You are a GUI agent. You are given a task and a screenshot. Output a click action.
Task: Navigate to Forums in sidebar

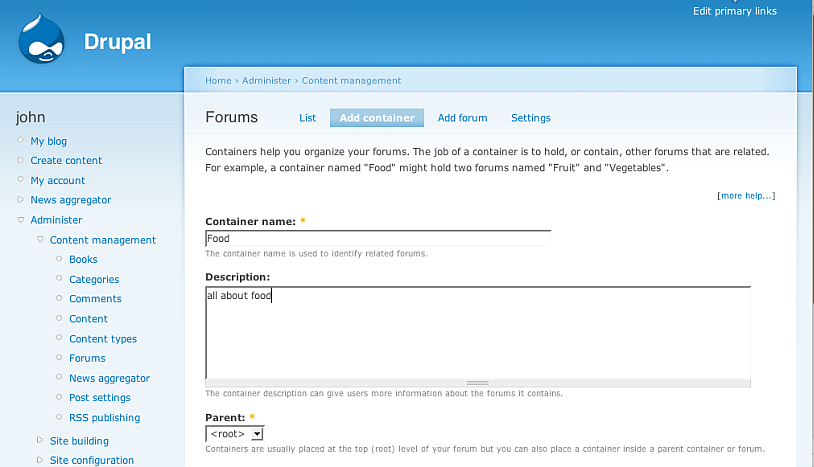coord(87,358)
